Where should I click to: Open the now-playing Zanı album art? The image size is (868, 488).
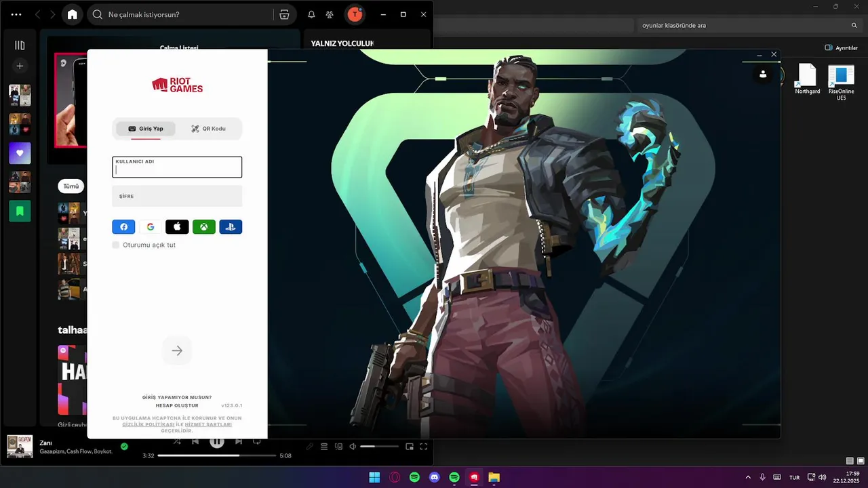point(20,446)
